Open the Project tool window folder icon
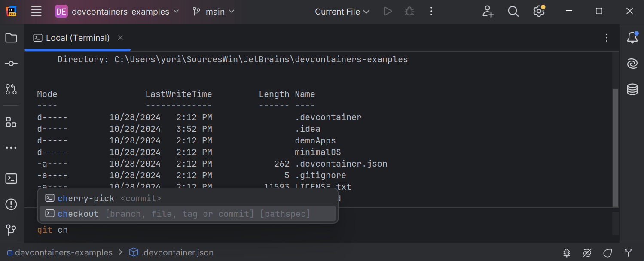The height and width of the screenshot is (261, 644). [11, 38]
